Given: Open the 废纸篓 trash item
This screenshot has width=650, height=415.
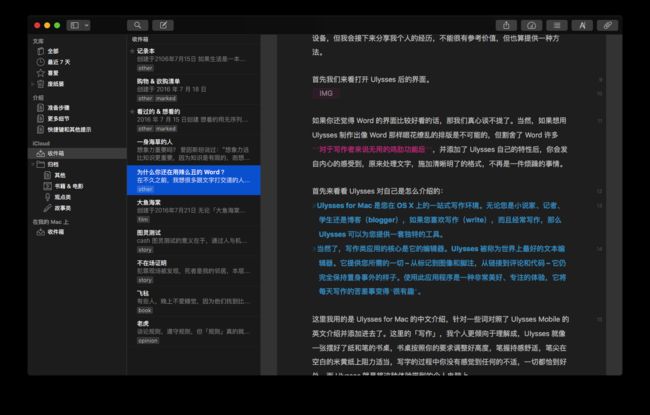Looking at the screenshot, I should (77, 84).
